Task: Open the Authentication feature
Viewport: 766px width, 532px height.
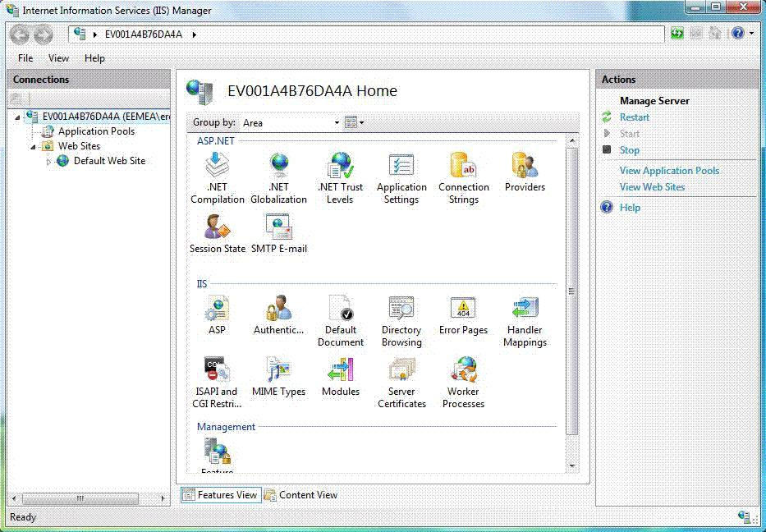Action: (x=279, y=315)
